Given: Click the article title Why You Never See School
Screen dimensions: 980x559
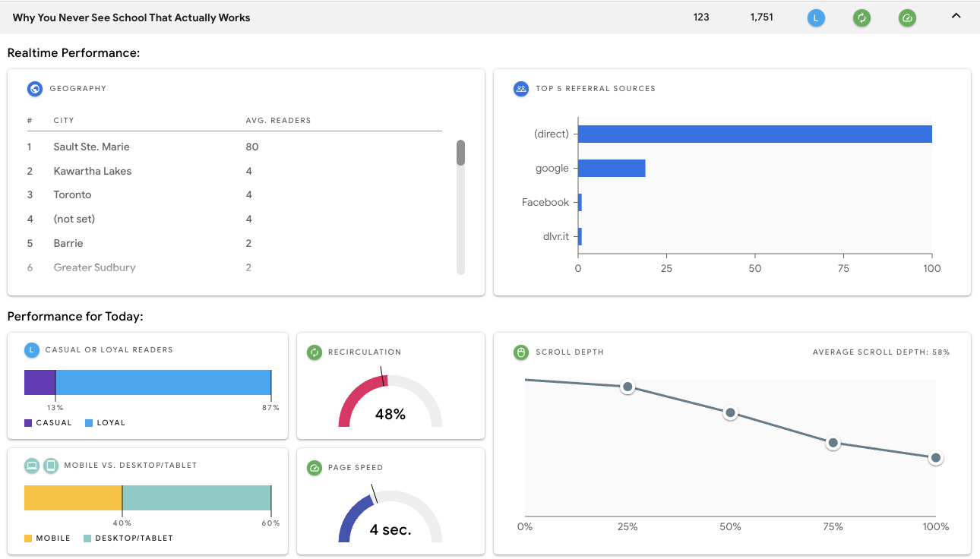Looking at the screenshot, I should pos(131,17).
